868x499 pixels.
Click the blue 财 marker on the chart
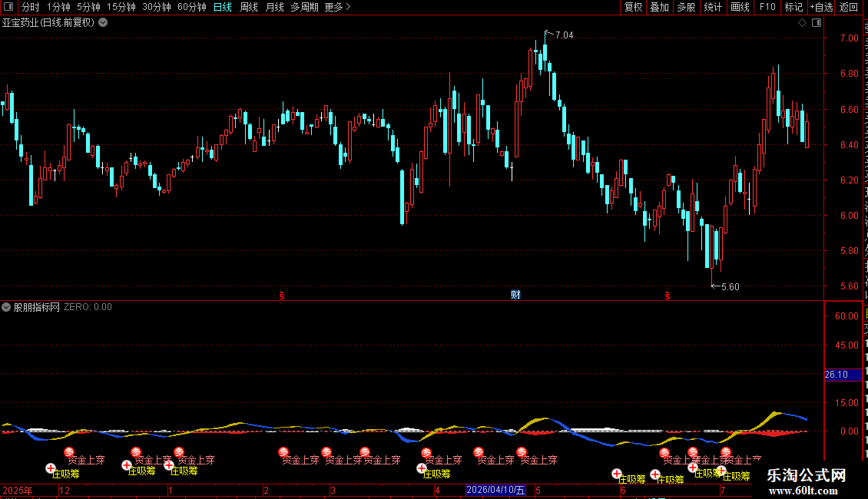pos(515,294)
